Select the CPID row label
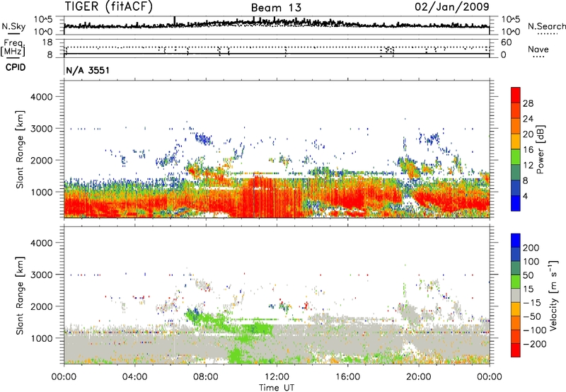The image size is (566, 392). [16, 67]
